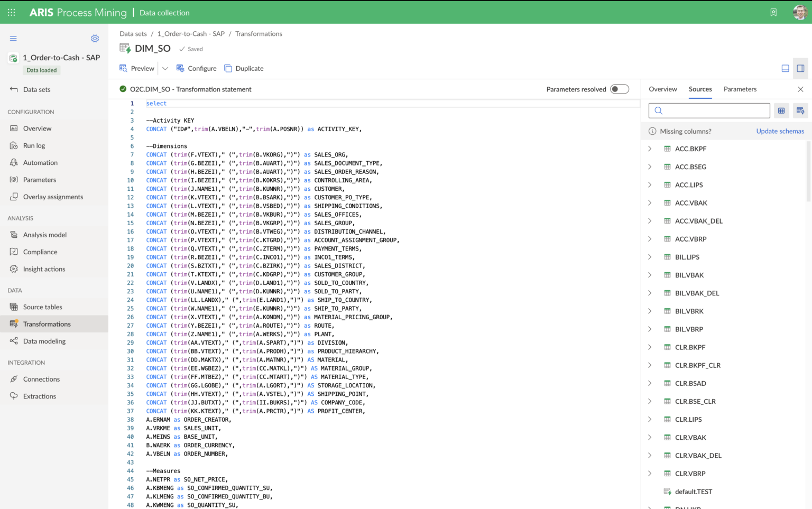
Task: Open the Automation section in sidebar
Action: [40, 162]
